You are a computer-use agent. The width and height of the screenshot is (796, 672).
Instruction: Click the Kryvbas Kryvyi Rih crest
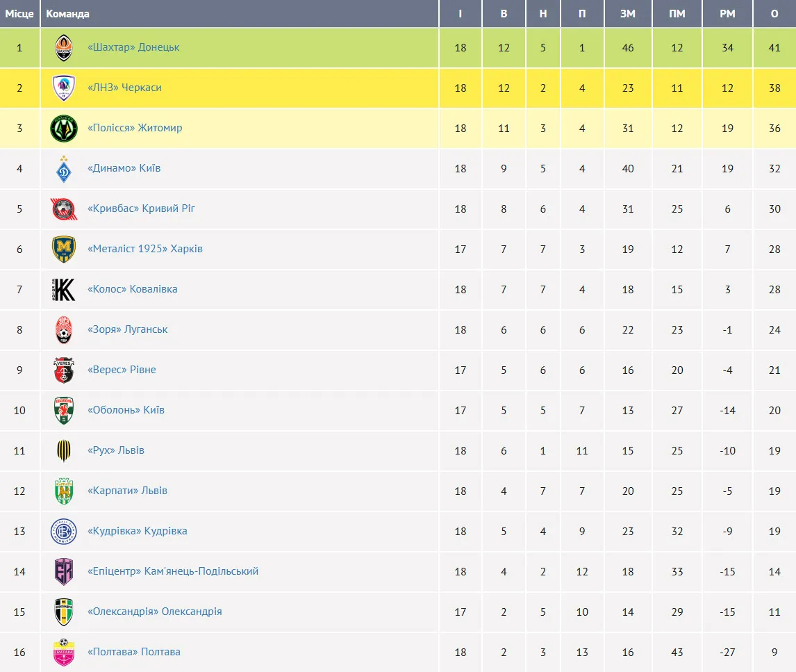click(x=64, y=209)
